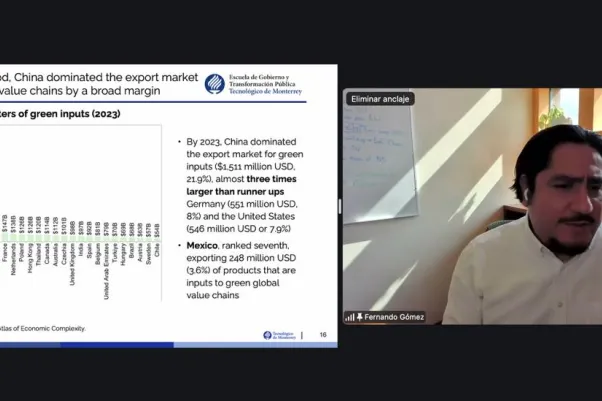Image resolution: width=602 pixels, height=401 pixels.
Task: Click the slide title about China dominated
Action: [x=99, y=84]
